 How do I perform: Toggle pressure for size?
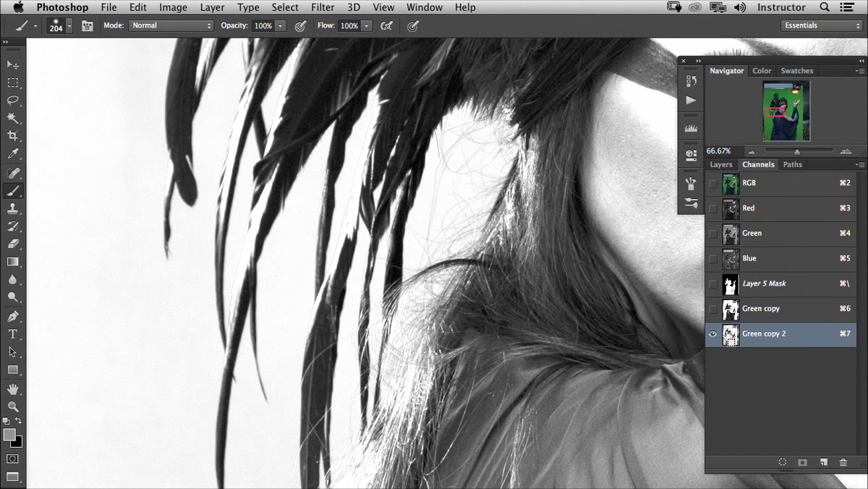(413, 25)
